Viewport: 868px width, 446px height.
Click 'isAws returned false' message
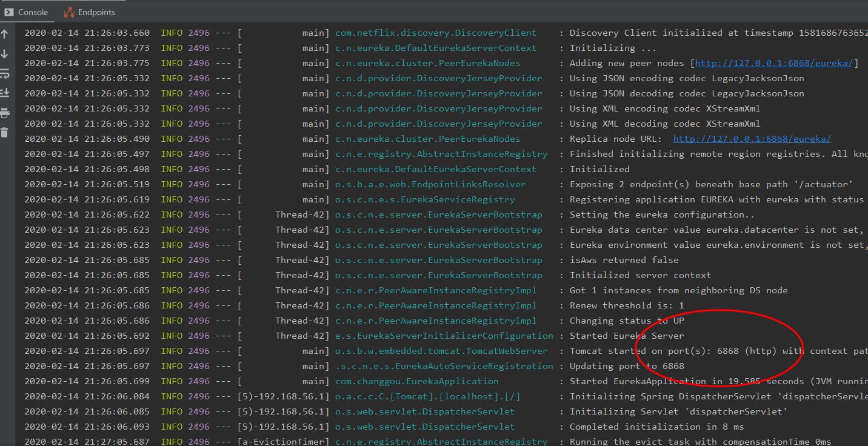[624, 260]
